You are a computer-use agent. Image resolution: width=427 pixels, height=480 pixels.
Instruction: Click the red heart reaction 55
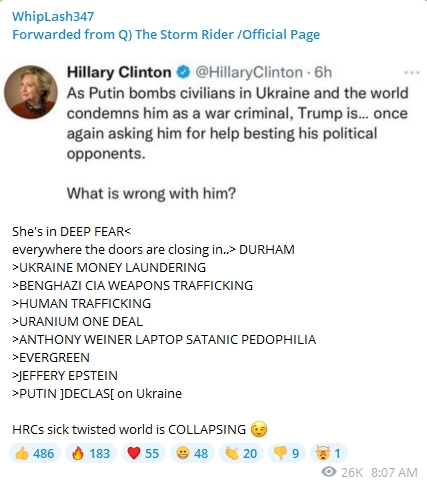143,453
